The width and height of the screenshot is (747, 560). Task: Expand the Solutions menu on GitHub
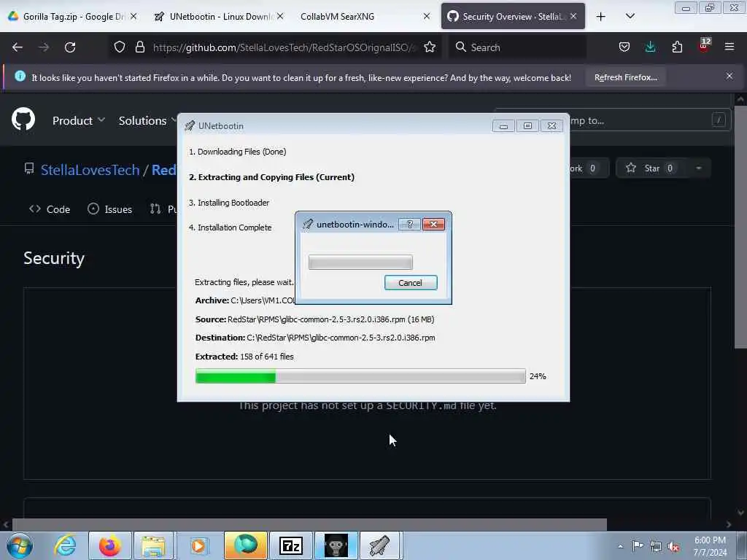click(147, 120)
